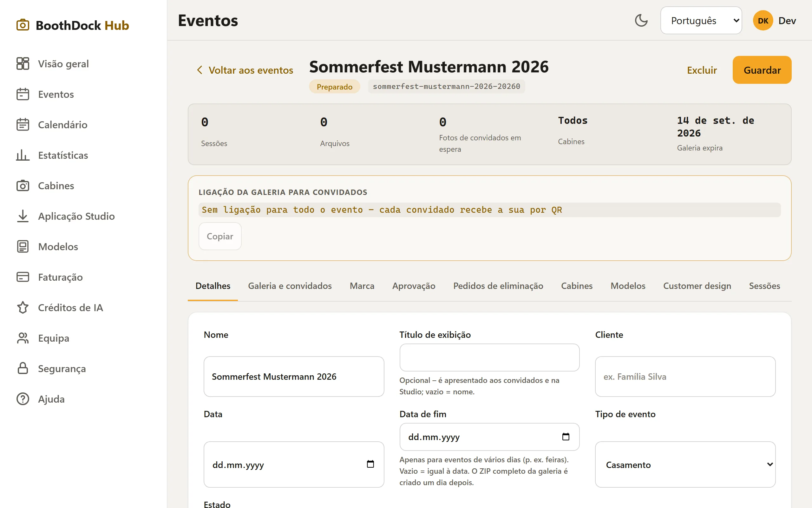This screenshot has height=508, width=812.
Task: Click the Faturação credit card icon
Action: [23, 277]
